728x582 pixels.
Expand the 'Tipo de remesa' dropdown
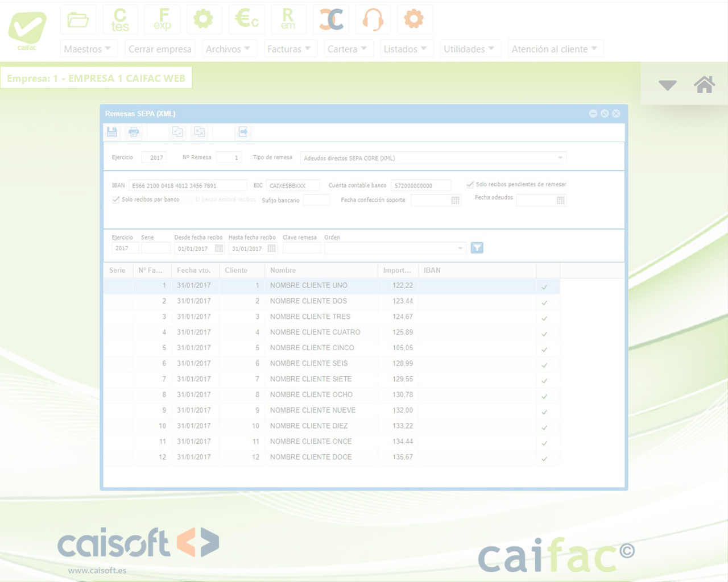tap(560, 158)
